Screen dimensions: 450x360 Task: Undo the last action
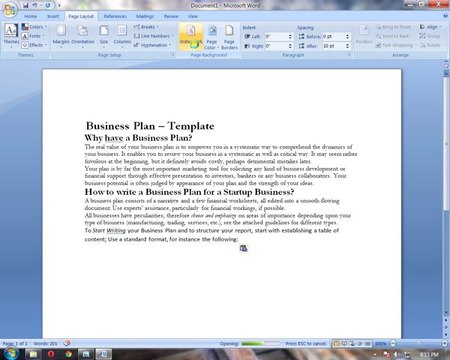35,5
